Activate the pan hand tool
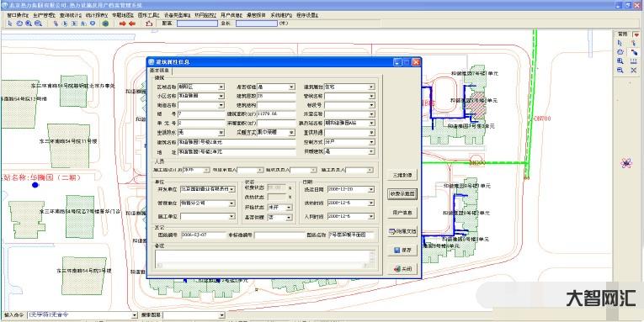The image size is (644, 322). 19,24
